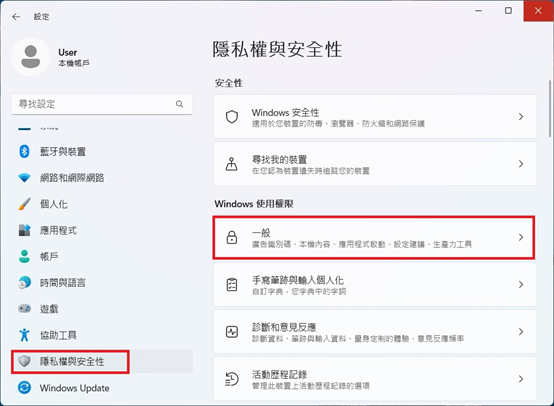Click the Bluetooth icon for 藍牙與裝置

pyautogui.click(x=24, y=152)
